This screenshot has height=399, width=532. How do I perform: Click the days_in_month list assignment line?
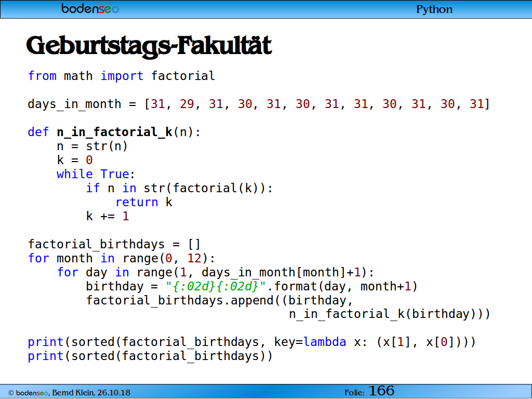pos(259,104)
